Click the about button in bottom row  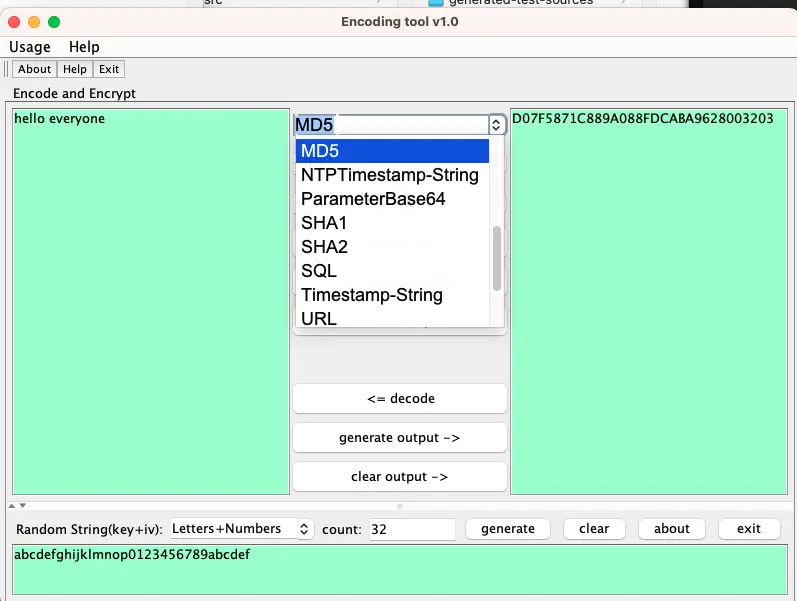[671, 529]
